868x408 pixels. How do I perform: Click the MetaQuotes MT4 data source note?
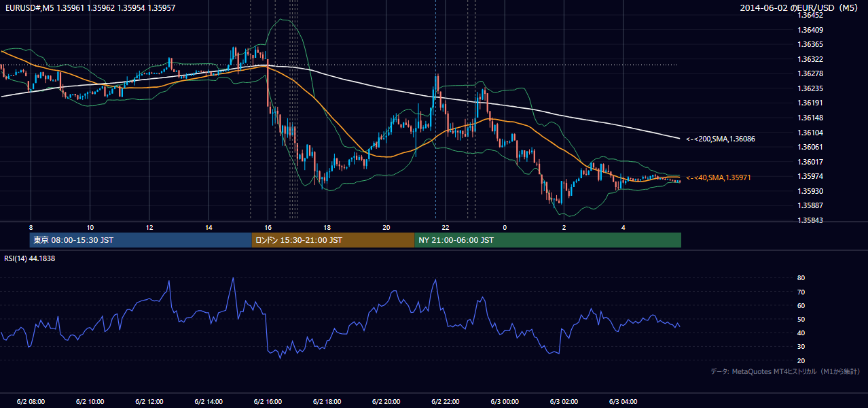coord(785,371)
